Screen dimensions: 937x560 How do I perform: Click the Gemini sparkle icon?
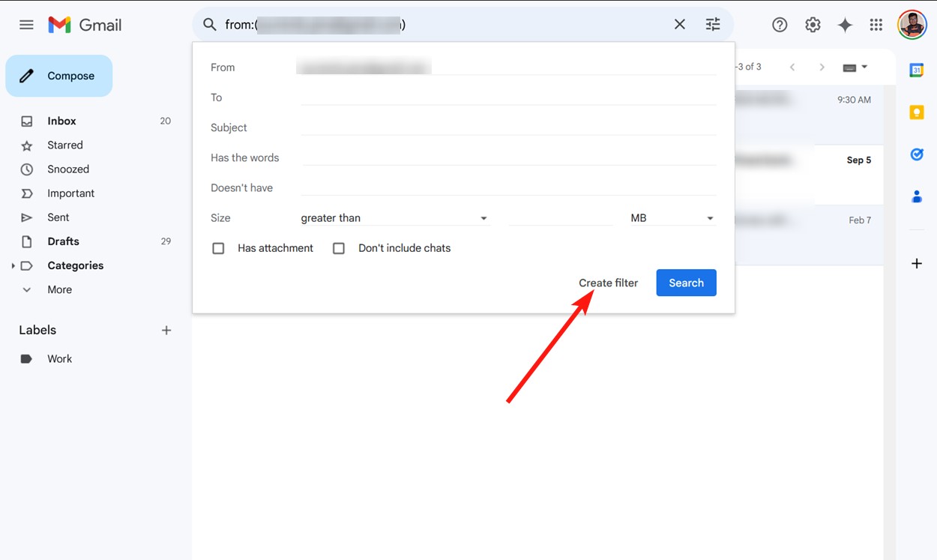click(845, 24)
